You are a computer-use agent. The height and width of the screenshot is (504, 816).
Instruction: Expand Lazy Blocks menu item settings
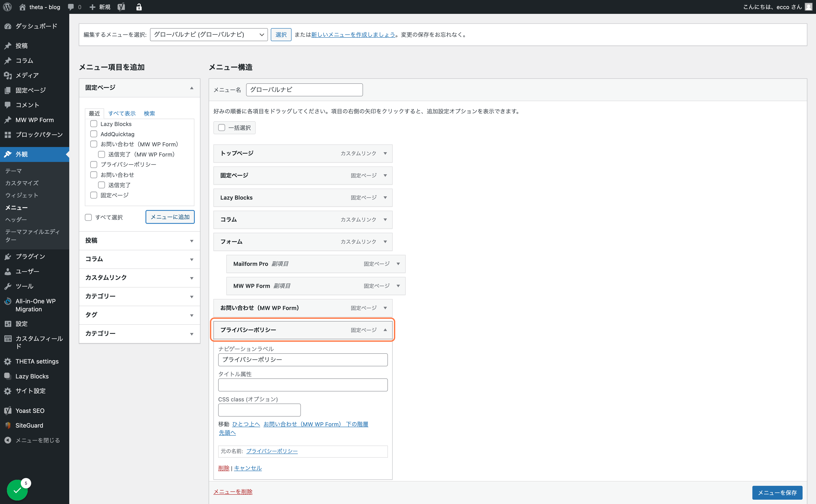[x=385, y=198]
